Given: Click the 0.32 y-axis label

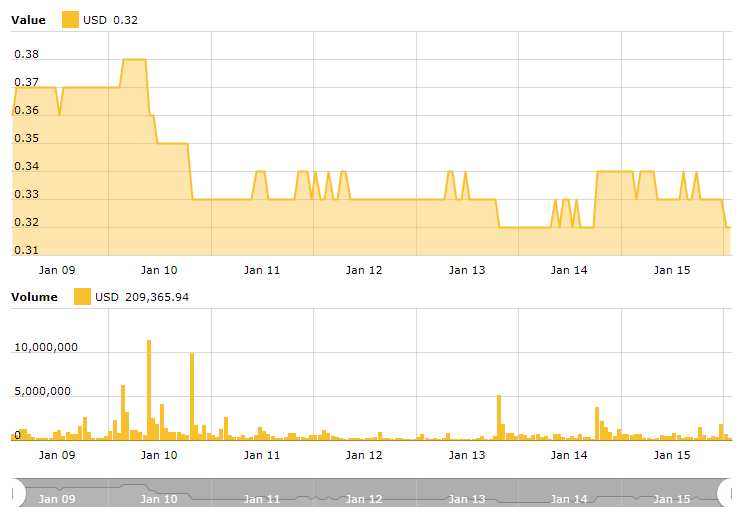Looking at the screenshot, I should pos(27,222).
